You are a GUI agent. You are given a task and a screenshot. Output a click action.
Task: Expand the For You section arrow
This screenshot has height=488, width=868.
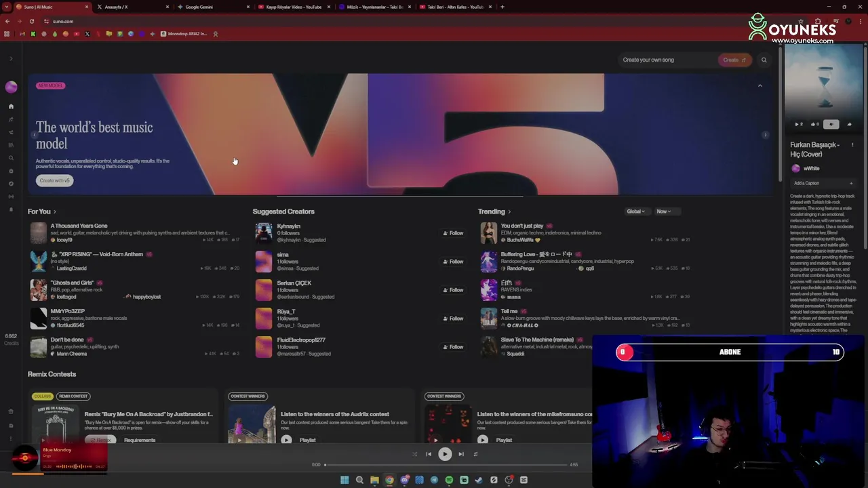point(55,212)
